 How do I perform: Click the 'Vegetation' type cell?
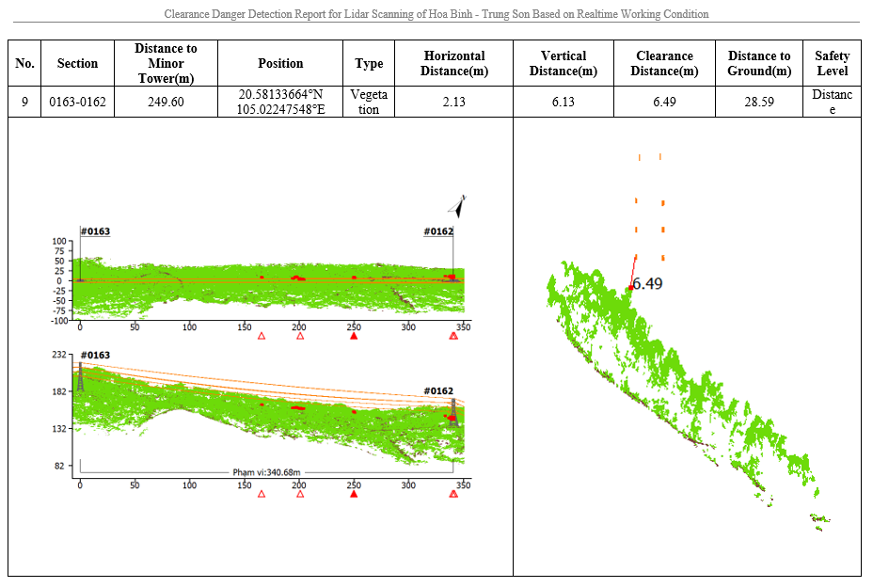pyautogui.click(x=369, y=102)
